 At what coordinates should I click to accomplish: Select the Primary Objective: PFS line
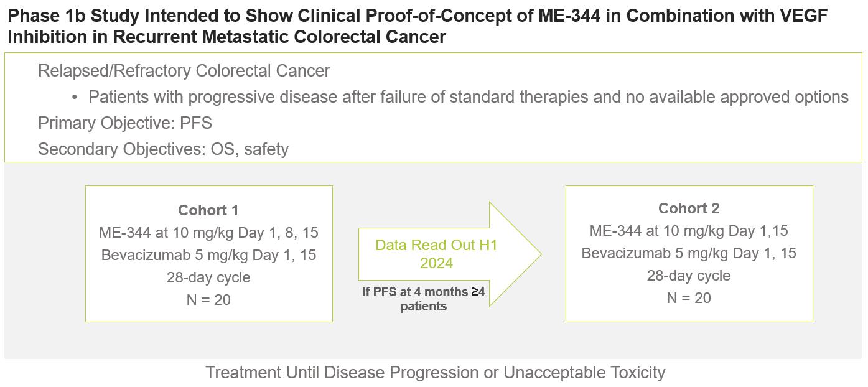coord(125,123)
